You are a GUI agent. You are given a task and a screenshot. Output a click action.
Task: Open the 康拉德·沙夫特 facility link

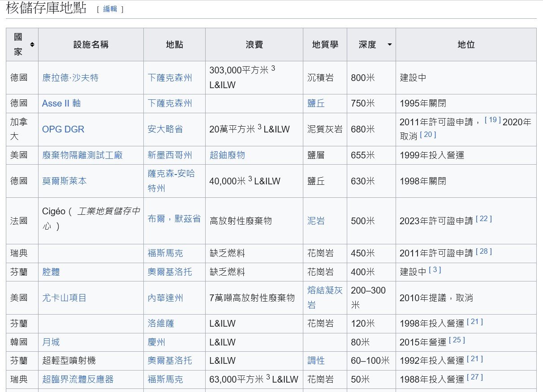(70, 78)
